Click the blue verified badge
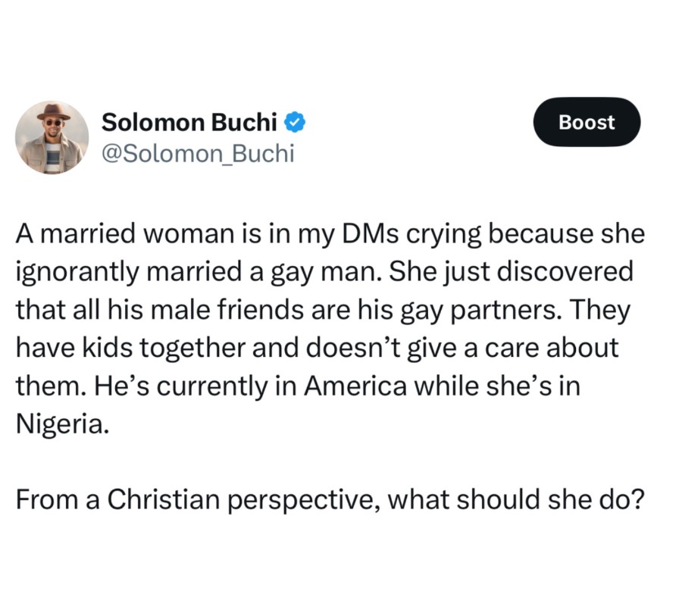 (x=295, y=121)
